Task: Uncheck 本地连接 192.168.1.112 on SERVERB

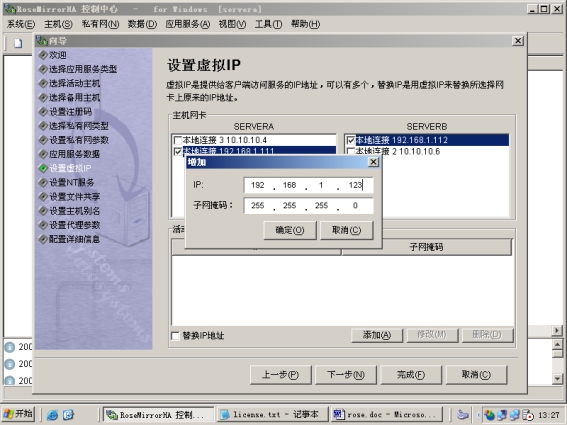Action: (x=351, y=140)
